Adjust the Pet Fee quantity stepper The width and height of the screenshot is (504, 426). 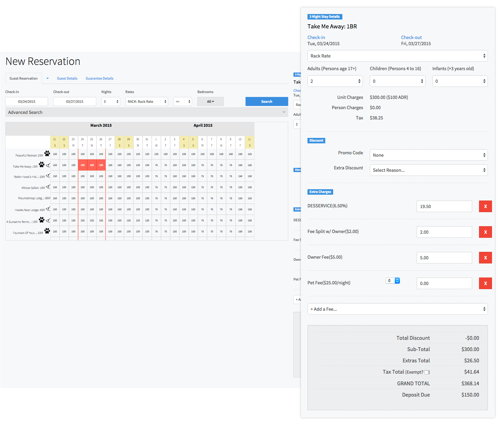pyautogui.click(x=397, y=281)
